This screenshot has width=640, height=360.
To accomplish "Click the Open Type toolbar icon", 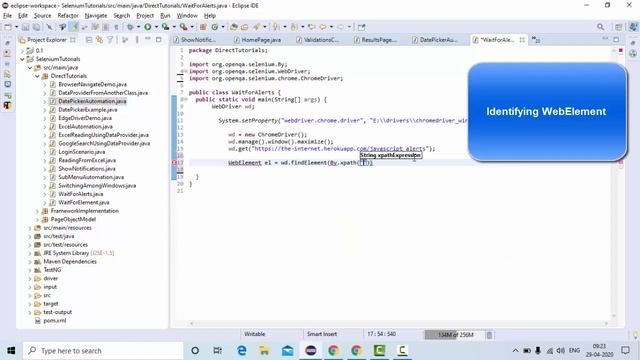I will [x=233, y=27].
